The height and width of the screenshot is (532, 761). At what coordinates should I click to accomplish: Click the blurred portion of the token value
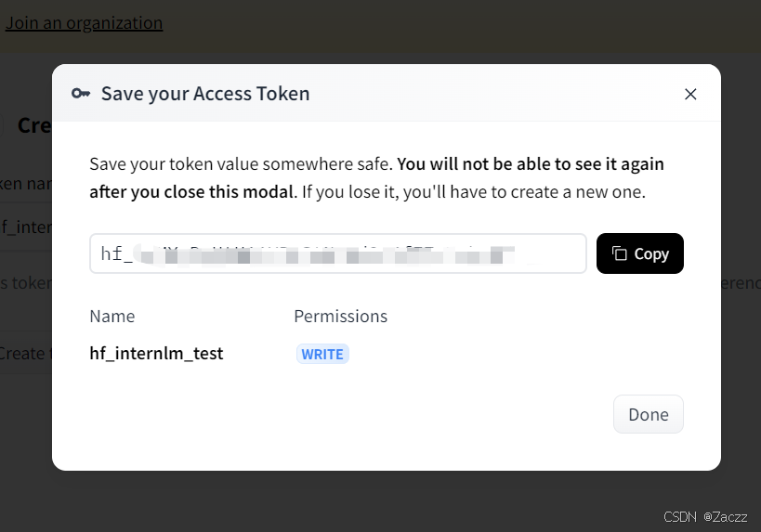325,254
